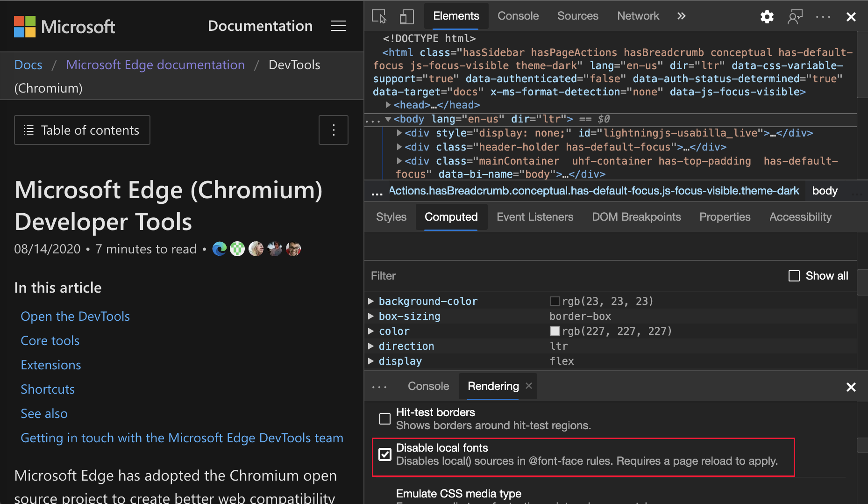Activate the inspect element picker icon
868x504 pixels.
point(379,16)
